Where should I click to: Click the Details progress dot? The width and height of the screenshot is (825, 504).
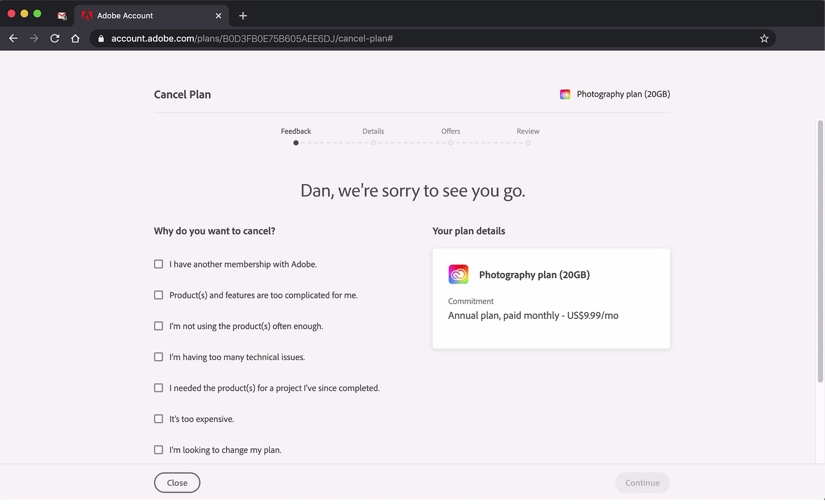coord(373,143)
